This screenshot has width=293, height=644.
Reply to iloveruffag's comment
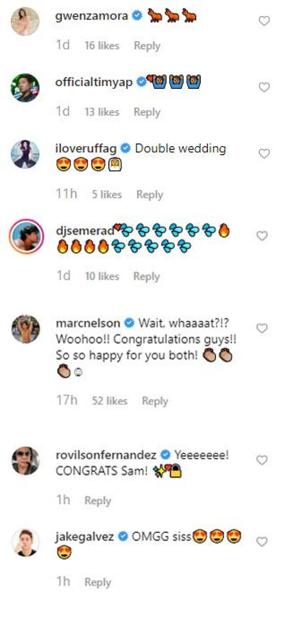point(150,195)
